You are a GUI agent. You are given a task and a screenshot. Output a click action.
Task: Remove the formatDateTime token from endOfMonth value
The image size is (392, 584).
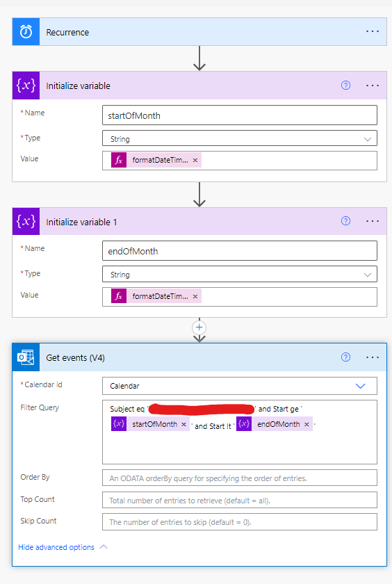click(x=195, y=296)
